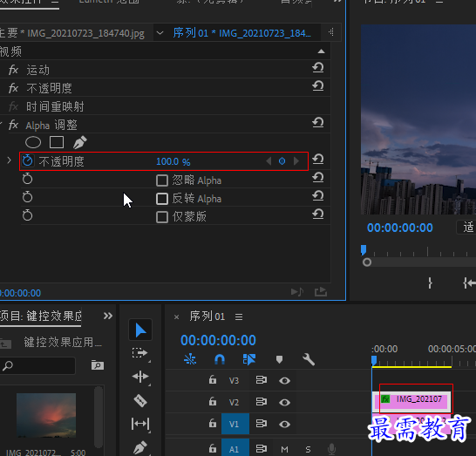Select the Razor tool
The image size is (476, 456).
tap(140, 400)
